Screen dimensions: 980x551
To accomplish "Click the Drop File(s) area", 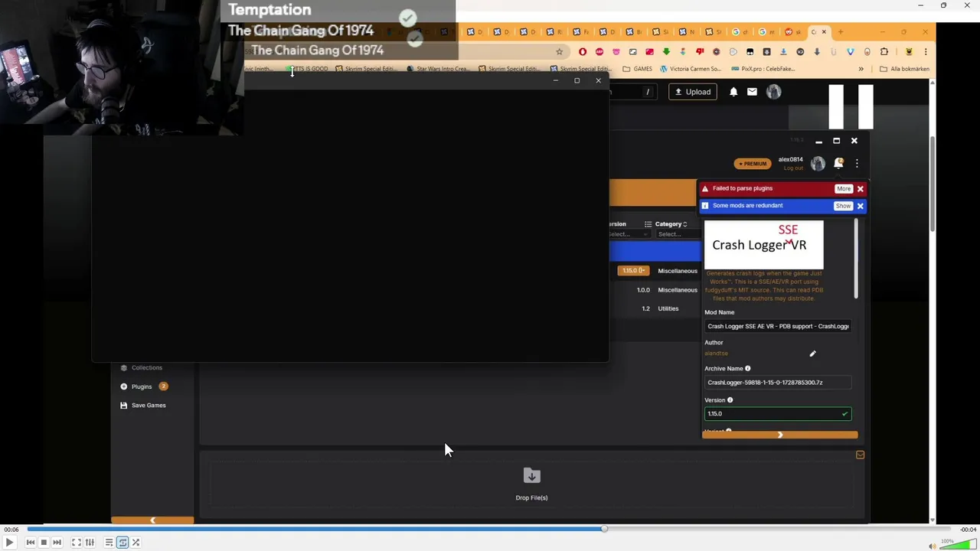I will tap(531, 483).
